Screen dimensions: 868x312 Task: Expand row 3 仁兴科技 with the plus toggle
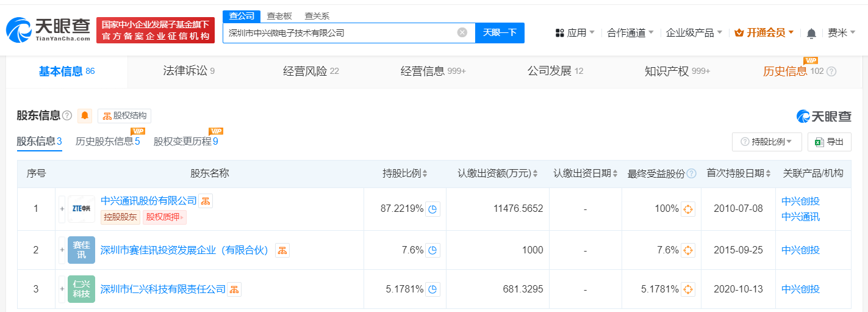click(x=62, y=289)
